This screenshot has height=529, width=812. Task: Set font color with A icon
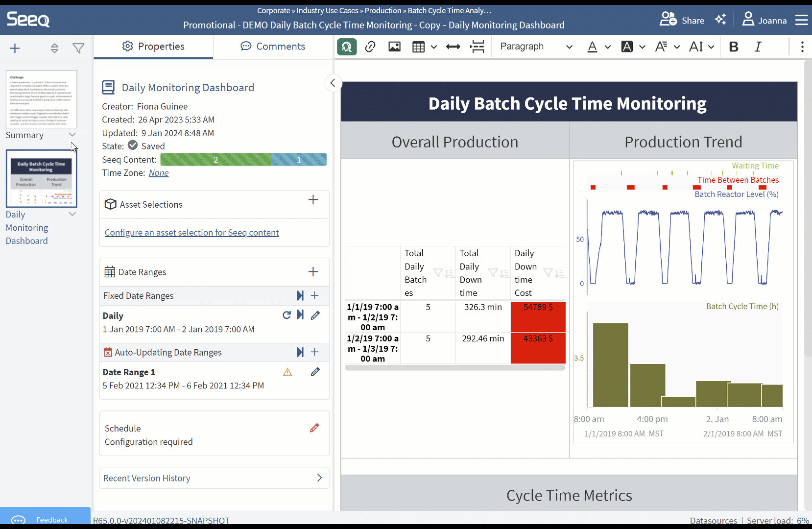[x=592, y=47]
